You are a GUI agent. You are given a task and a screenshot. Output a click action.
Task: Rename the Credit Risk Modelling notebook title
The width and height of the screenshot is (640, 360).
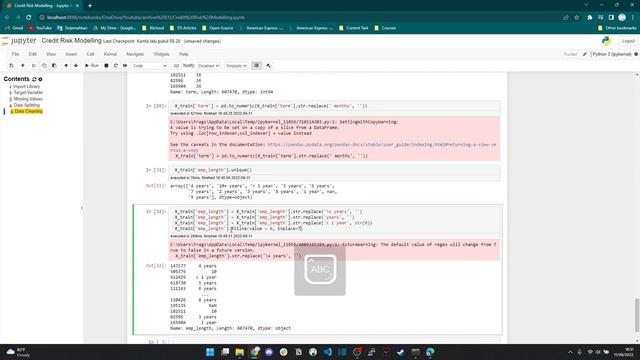point(71,41)
